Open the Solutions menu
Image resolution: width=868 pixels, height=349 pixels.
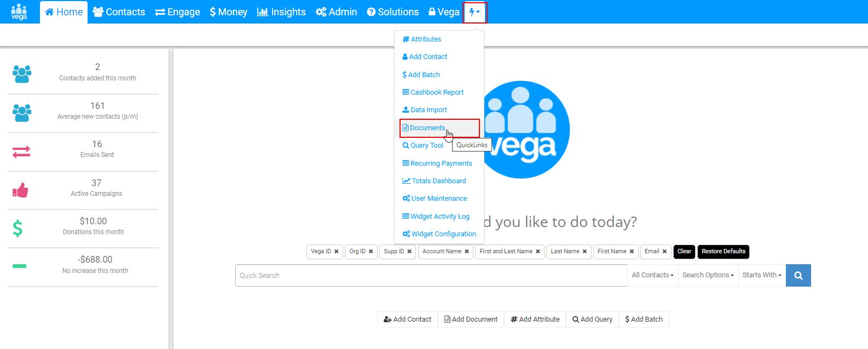392,12
